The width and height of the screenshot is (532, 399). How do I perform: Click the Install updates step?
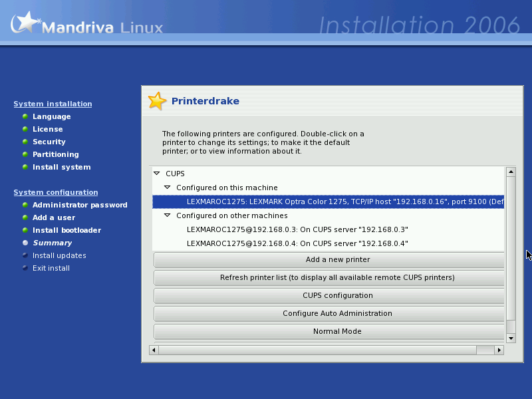(59, 255)
